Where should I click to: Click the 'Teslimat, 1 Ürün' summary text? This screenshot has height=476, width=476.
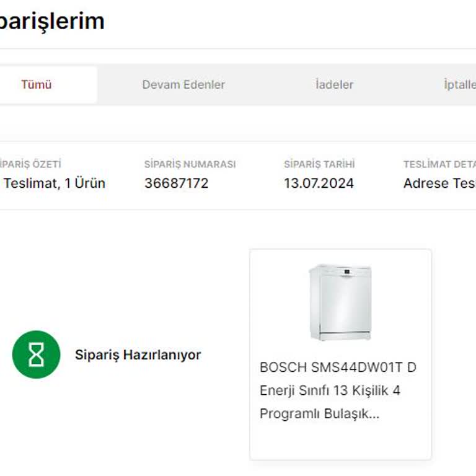point(54,183)
